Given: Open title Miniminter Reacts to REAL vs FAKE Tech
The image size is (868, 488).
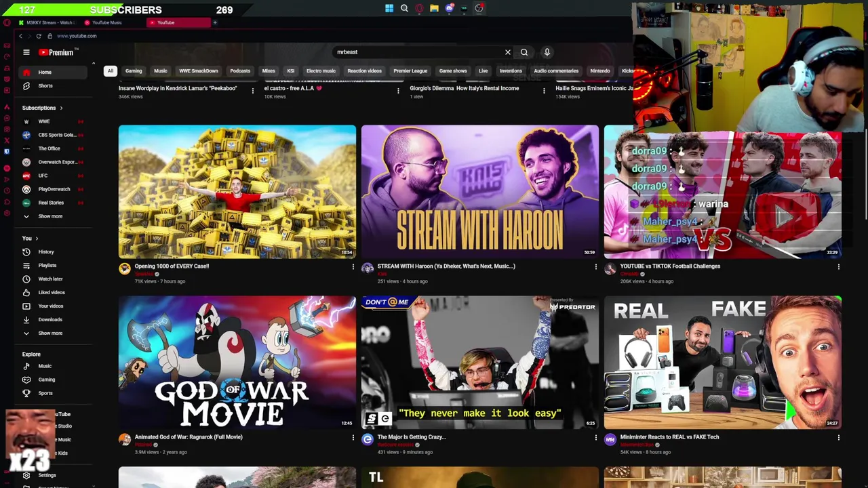Looking at the screenshot, I should pos(669,437).
